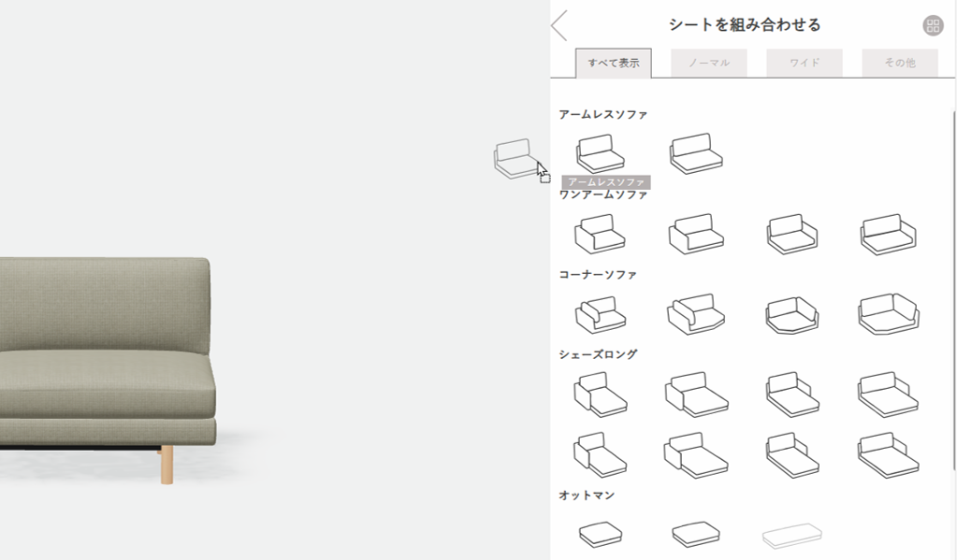This screenshot has height=560, width=957.
Task: Choose first one-arm sofa under ワンアームソファ
Action: tap(600, 234)
